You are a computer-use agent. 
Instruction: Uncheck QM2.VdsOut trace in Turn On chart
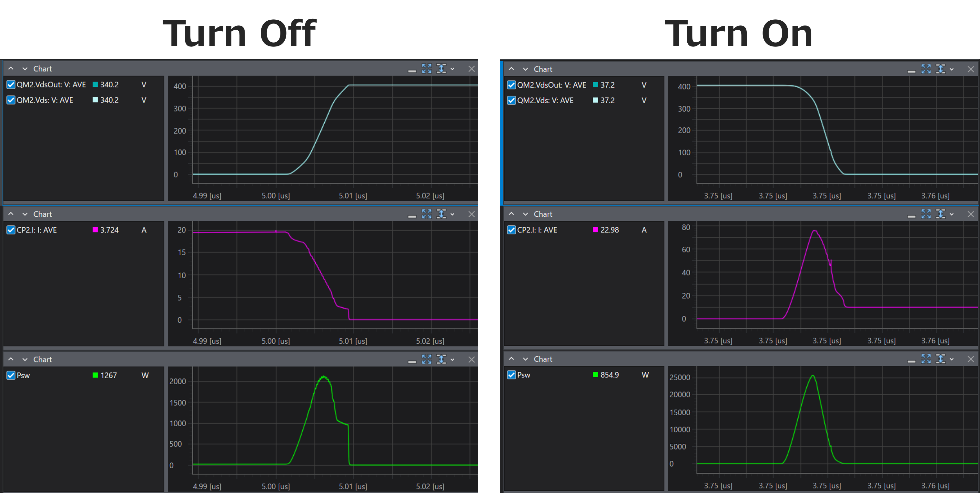point(511,85)
